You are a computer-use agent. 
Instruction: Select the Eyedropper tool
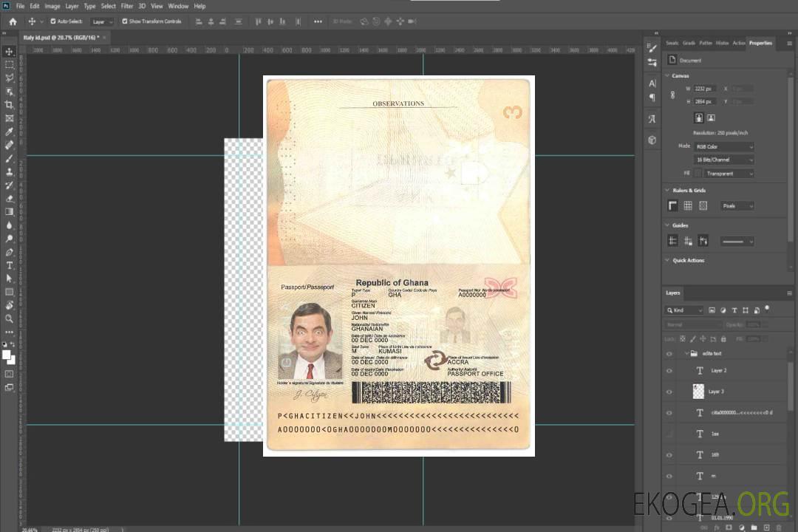(x=9, y=132)
